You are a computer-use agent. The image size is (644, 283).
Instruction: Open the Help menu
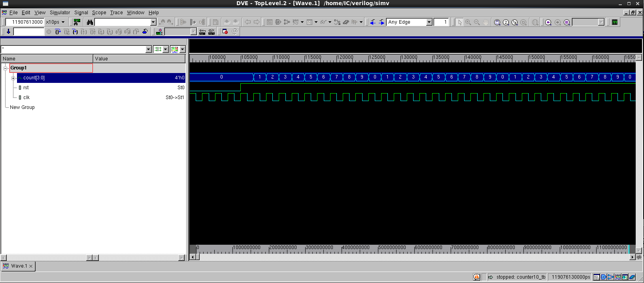pyautogui.click(x=154, y=13)
